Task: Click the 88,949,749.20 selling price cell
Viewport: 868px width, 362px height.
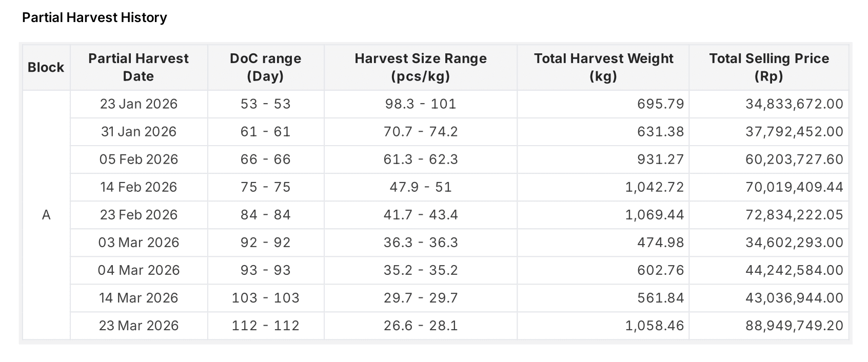Action: [794, 326]
